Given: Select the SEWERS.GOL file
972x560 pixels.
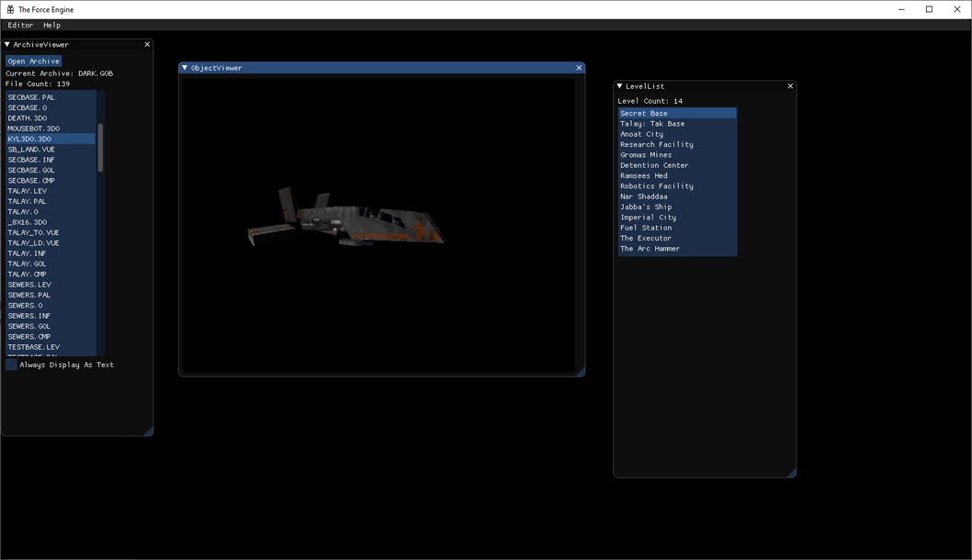Looking at the screenshot, I should 51,327.
